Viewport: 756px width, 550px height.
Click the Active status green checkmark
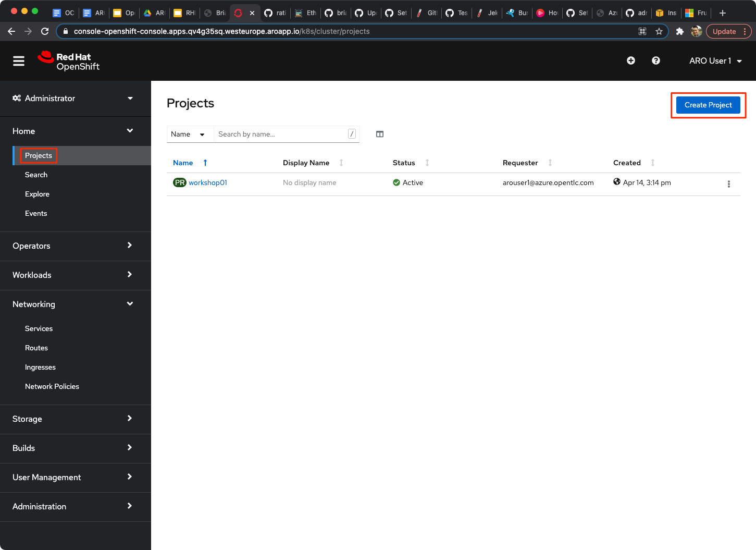396,182
